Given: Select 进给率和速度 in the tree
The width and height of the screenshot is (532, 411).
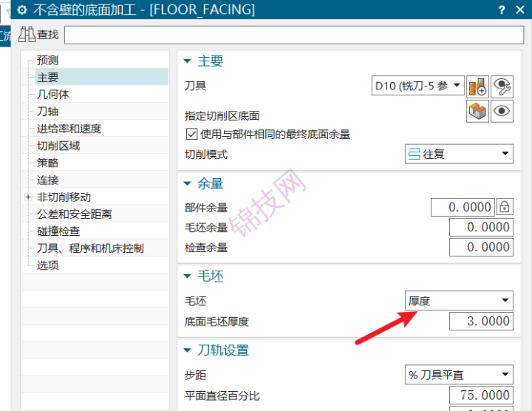Looking at the screenshot, I should 69,129.
